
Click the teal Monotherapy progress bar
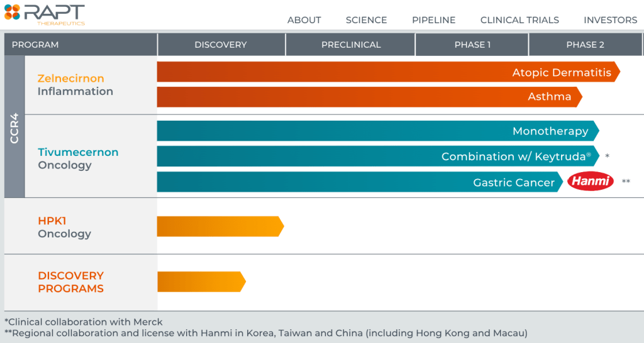click(376, 131)
